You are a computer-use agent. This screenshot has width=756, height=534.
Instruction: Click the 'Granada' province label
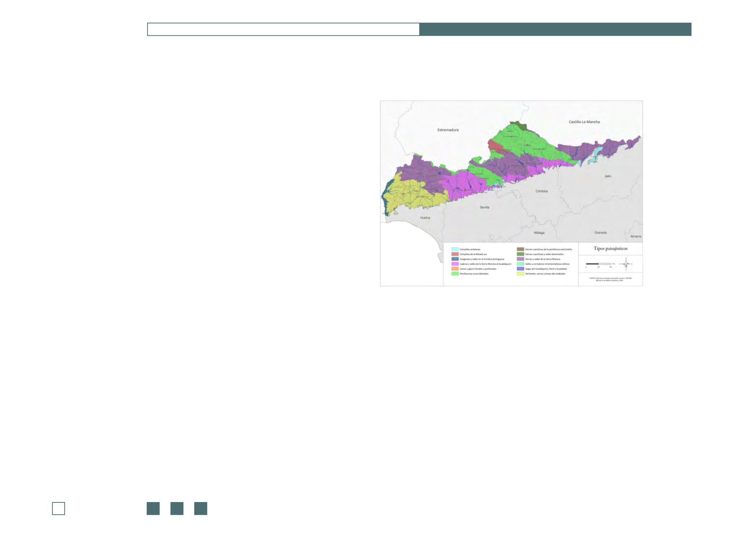[600, 232]
